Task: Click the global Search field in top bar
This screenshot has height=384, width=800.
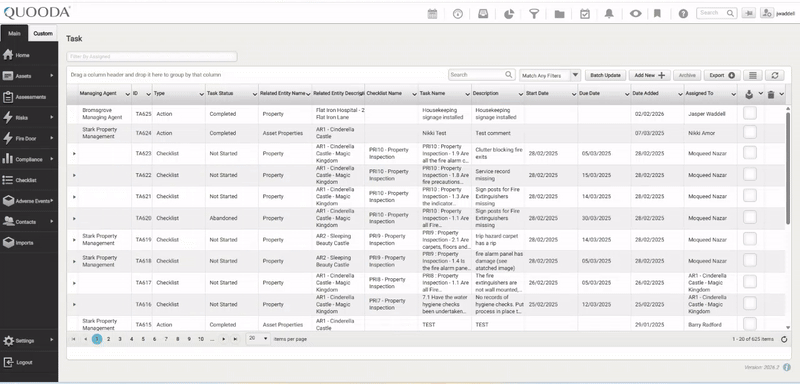Action: (x=717, y=13)
